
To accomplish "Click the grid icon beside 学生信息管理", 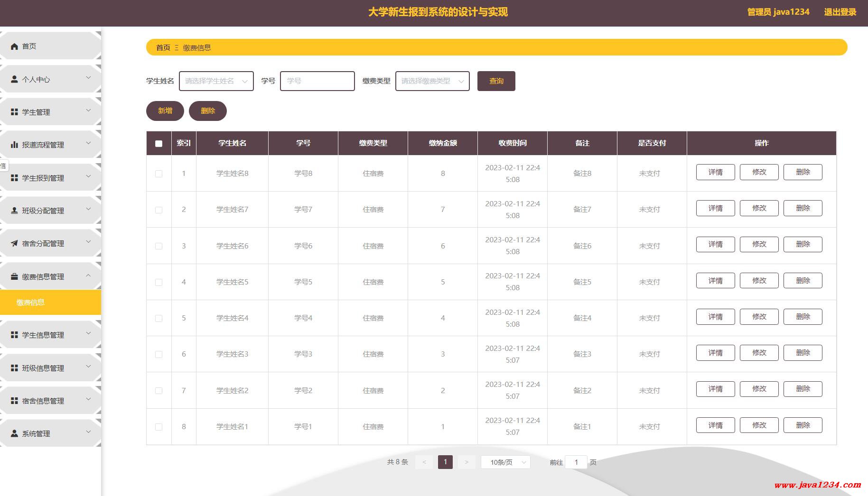I will (x=14, y=335).
